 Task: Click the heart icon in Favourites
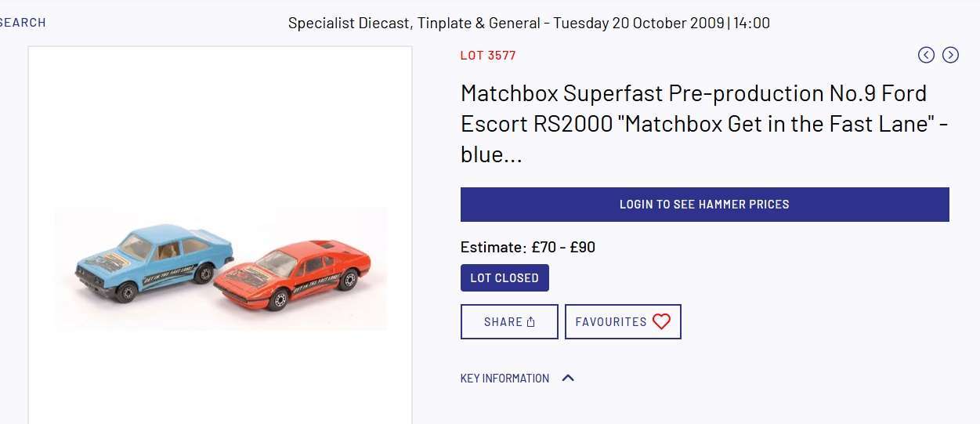(662, 321)
